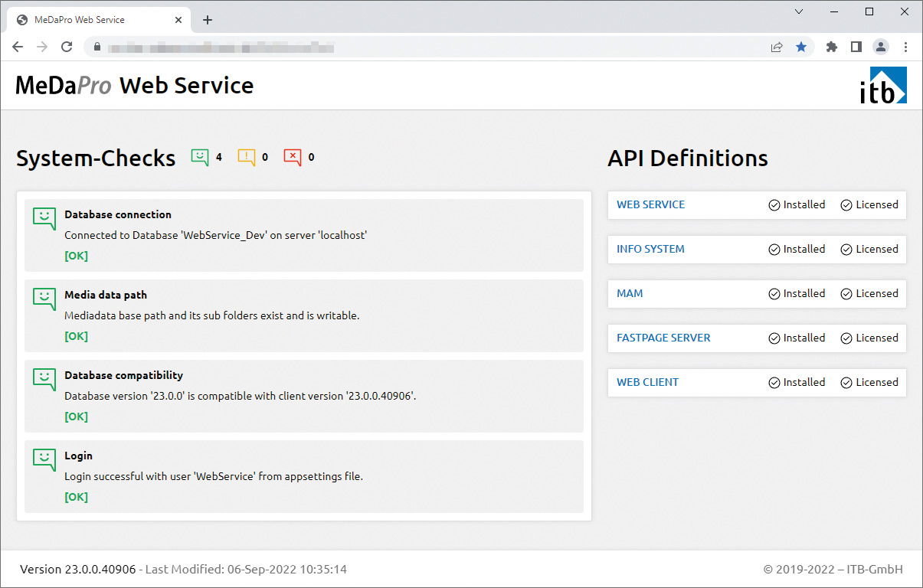Click 'Connected to Database WebService_Dev' message

coord(216,235)
